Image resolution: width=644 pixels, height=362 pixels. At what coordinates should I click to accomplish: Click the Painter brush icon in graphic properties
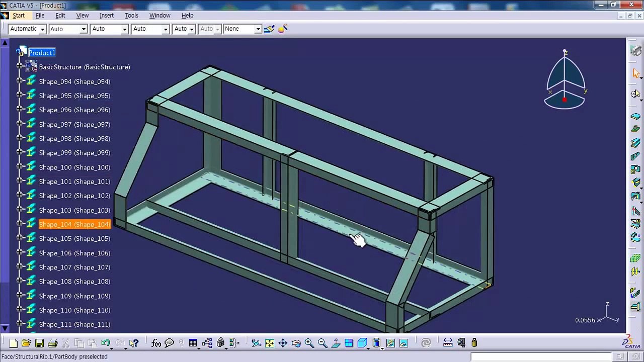tap(269, 29)
